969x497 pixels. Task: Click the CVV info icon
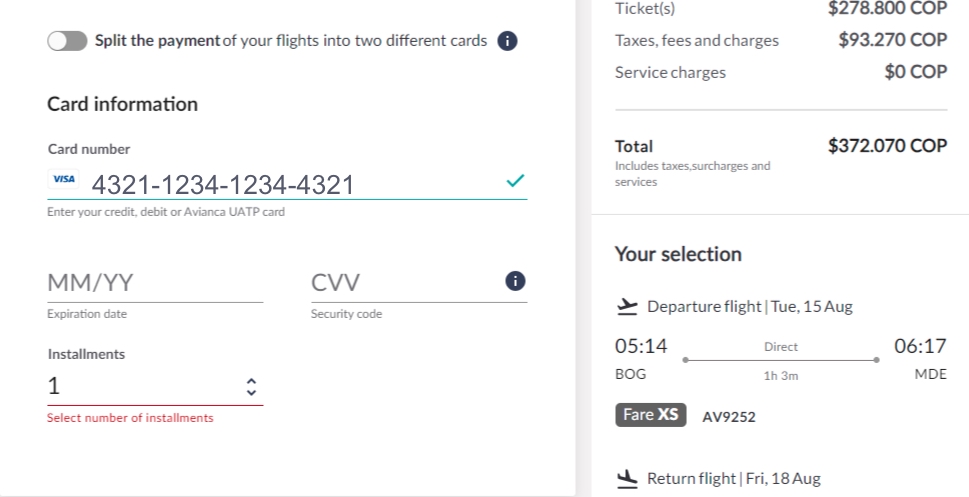coord(516,281)
